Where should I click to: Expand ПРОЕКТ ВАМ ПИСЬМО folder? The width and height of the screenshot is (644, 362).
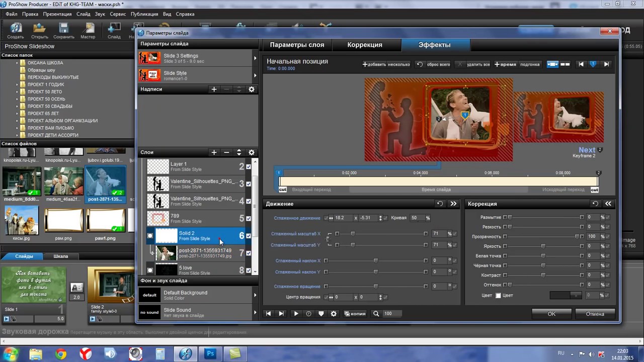(17, 128)
